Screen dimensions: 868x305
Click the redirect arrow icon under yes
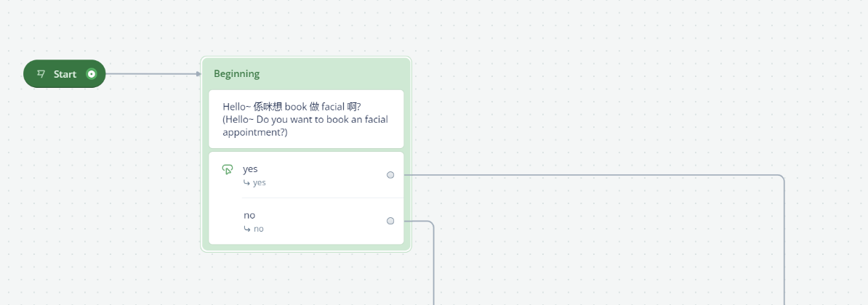coord(247,183)
